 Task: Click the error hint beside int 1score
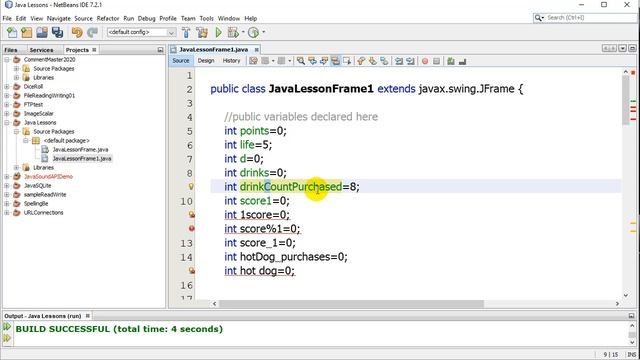coord(191,214)
